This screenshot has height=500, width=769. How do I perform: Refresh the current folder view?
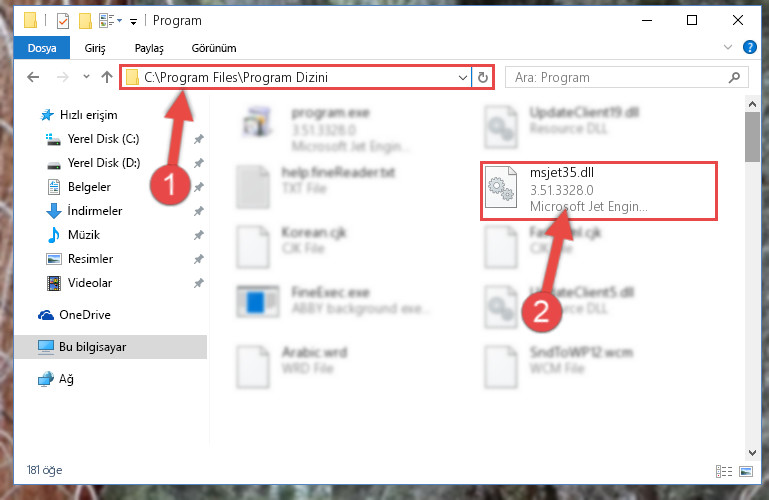(483, 77)
